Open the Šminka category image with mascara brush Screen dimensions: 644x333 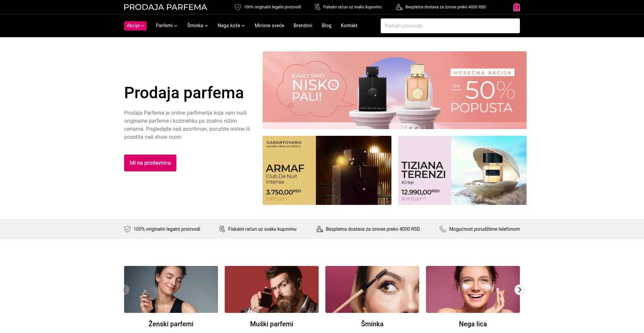[x=372, y=289]
